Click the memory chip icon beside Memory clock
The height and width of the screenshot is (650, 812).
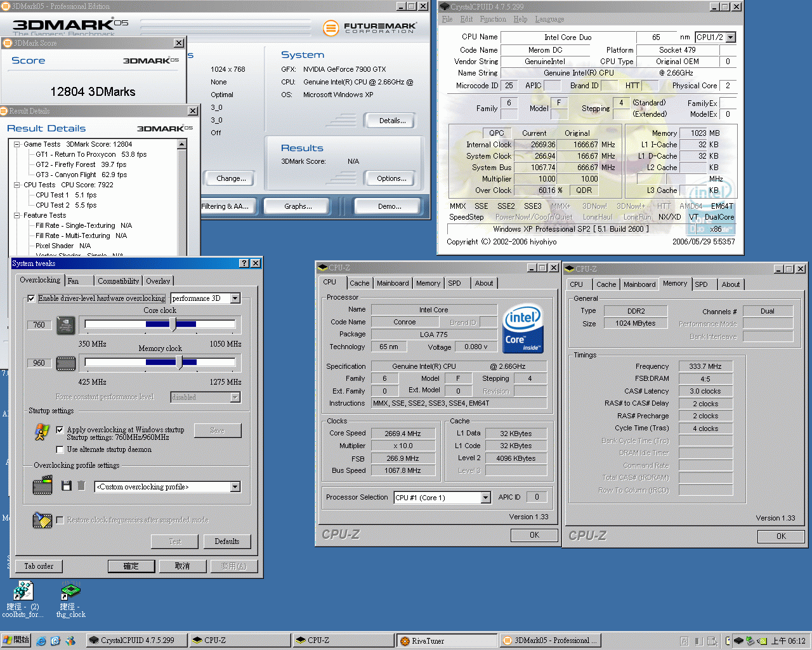[x=66, y=363]
